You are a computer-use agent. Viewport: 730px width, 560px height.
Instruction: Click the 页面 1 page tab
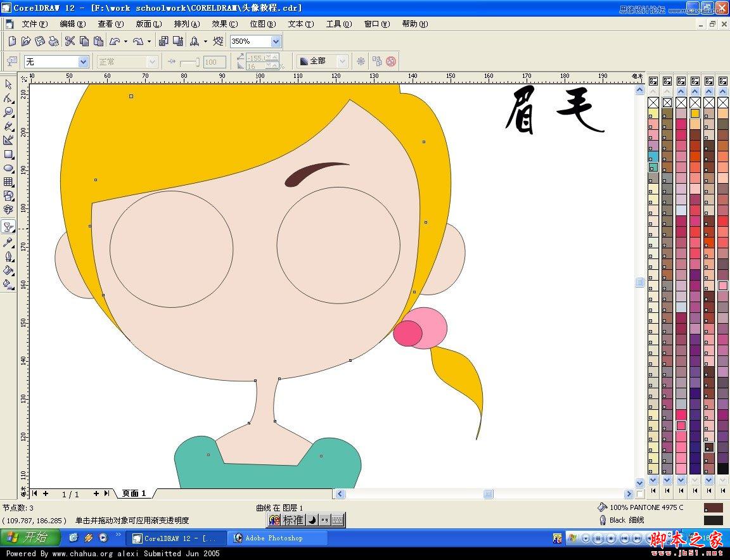[132, 493]
